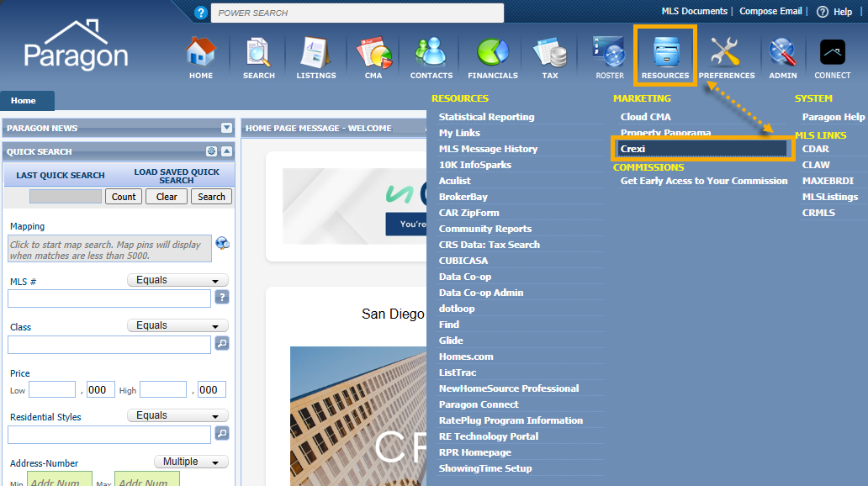Open the Class lookup magnifier icon
Screen dimensions: 868x486
tap(222, 343)
